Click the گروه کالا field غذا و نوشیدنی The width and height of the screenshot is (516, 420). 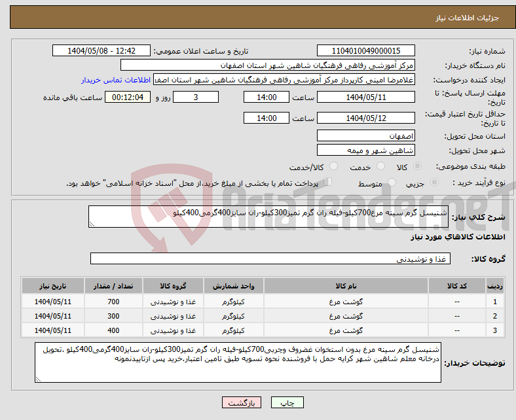pos(270,258)
